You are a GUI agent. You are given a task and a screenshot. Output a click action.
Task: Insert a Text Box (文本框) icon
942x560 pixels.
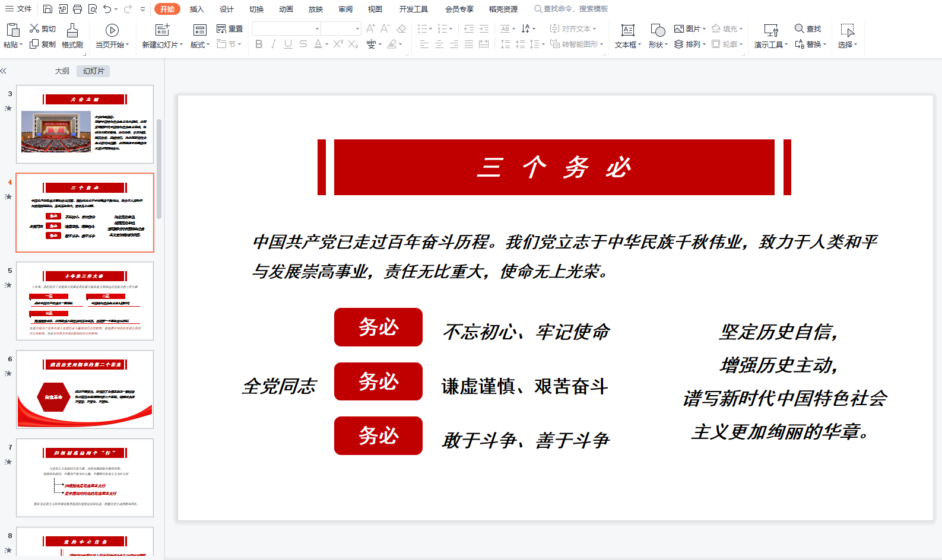pyautogui.click(x=628, y=30)
